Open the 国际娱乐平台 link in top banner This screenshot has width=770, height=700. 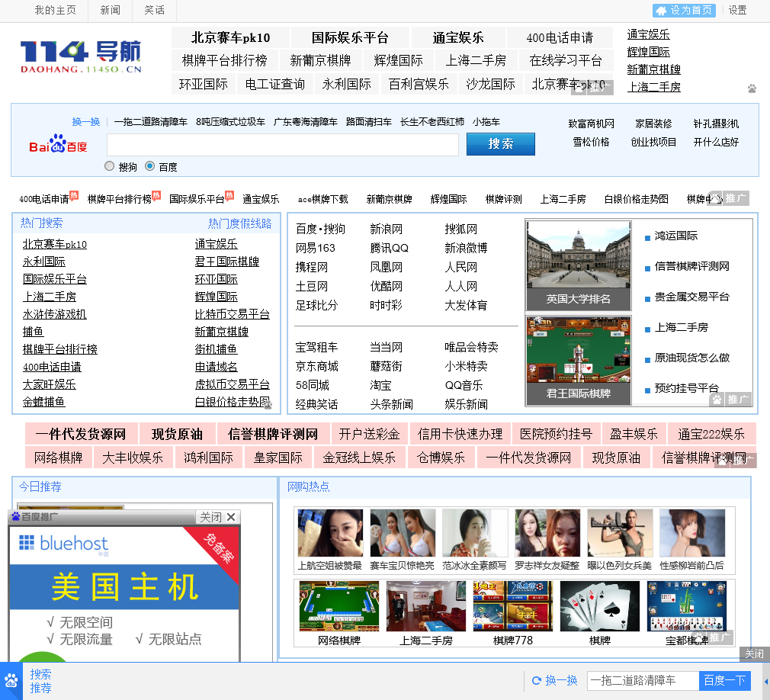tap(350, 38)
